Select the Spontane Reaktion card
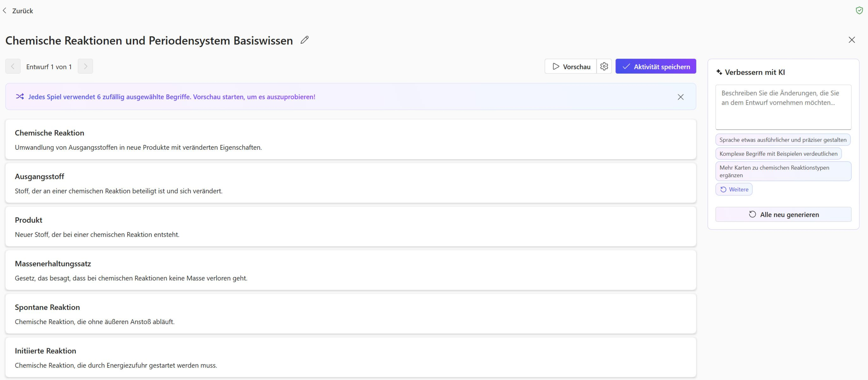Screen dimensions: 868x380 pos(350,314)
